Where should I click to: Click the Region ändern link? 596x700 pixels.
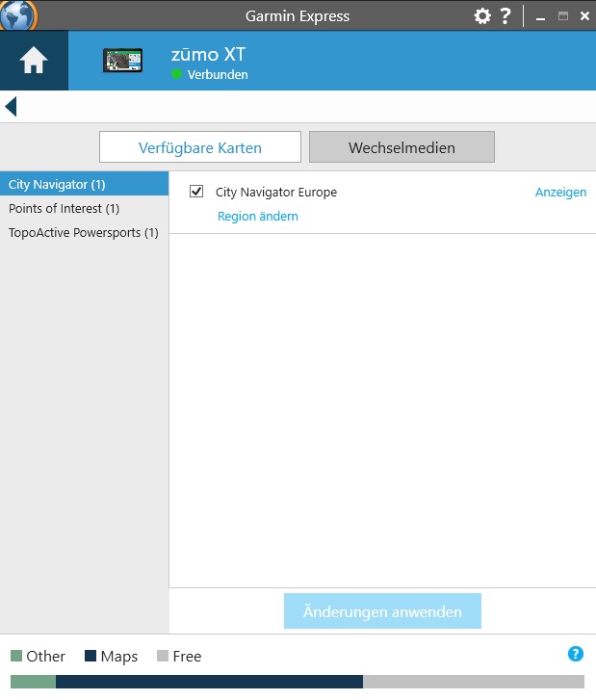[257, 216]
